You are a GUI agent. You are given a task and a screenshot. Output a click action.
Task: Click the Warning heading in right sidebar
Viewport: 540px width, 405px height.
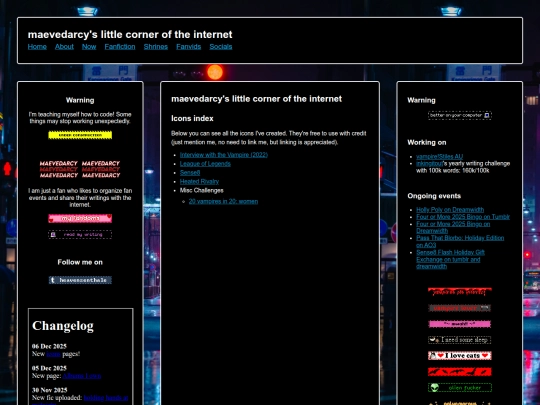[x=421, y=100]
